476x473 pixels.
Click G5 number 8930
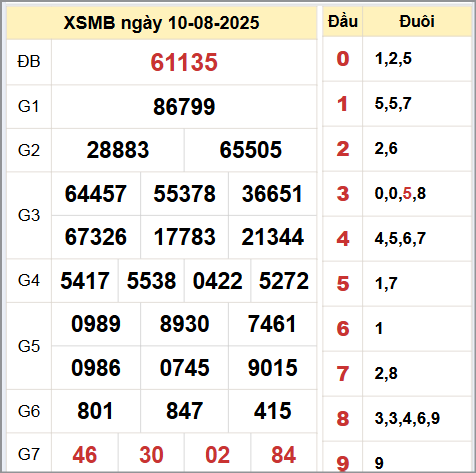pos(184,324)
